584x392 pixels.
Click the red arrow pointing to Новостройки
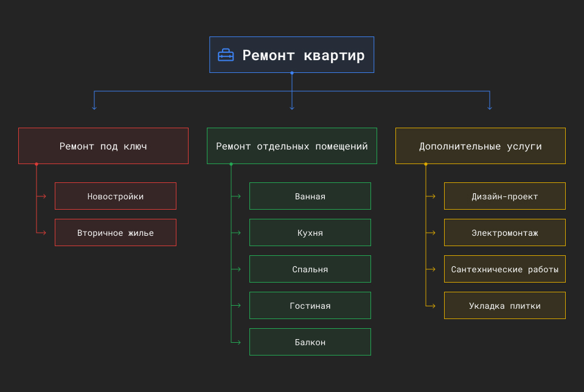coord(42,196)
